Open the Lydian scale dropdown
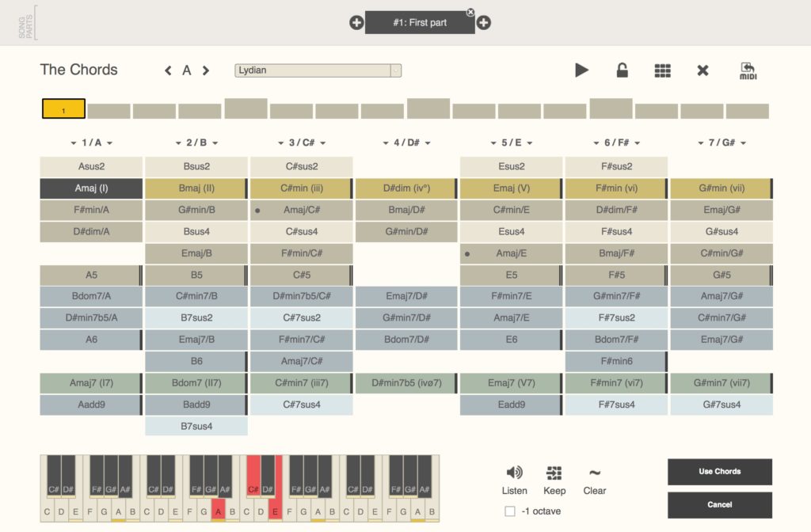The width and height of the screenshot is (811, 532). point(318,70)
